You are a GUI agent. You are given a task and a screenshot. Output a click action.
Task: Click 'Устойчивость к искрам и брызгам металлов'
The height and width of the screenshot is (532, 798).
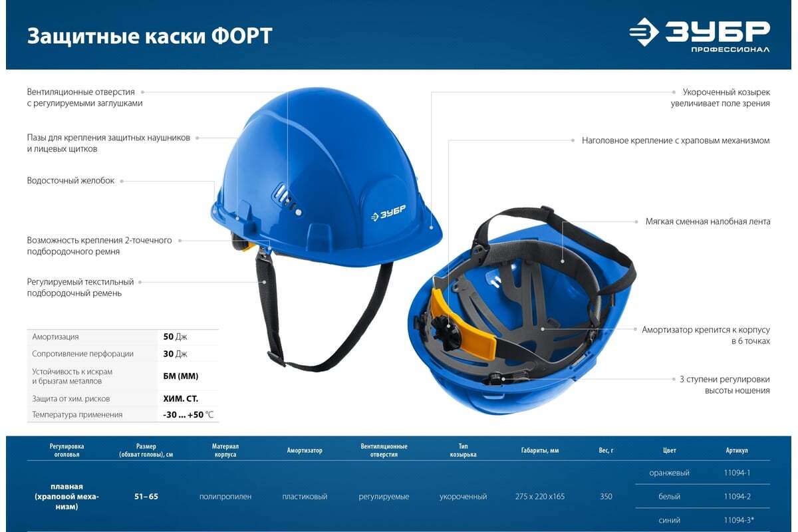click(x=72, y=376)
